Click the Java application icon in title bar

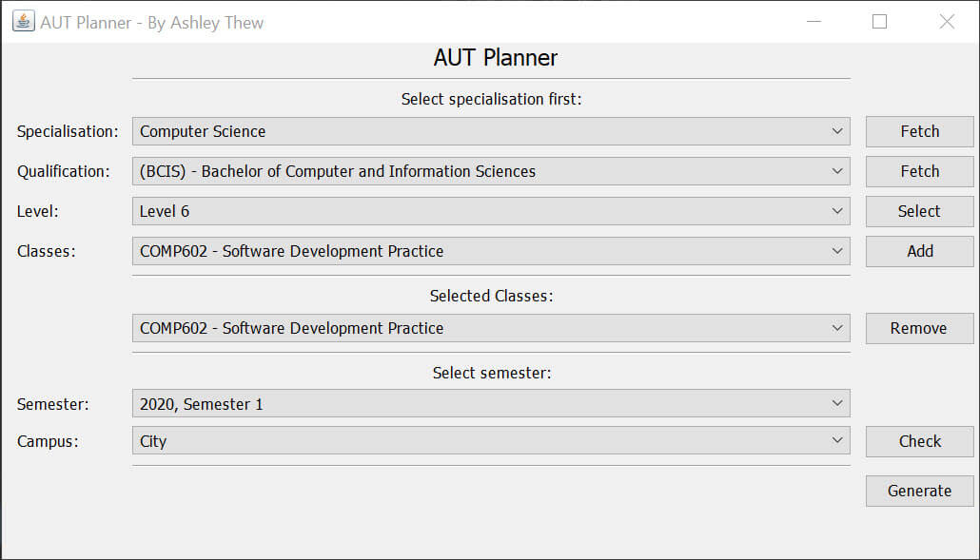tap(23, 20)
